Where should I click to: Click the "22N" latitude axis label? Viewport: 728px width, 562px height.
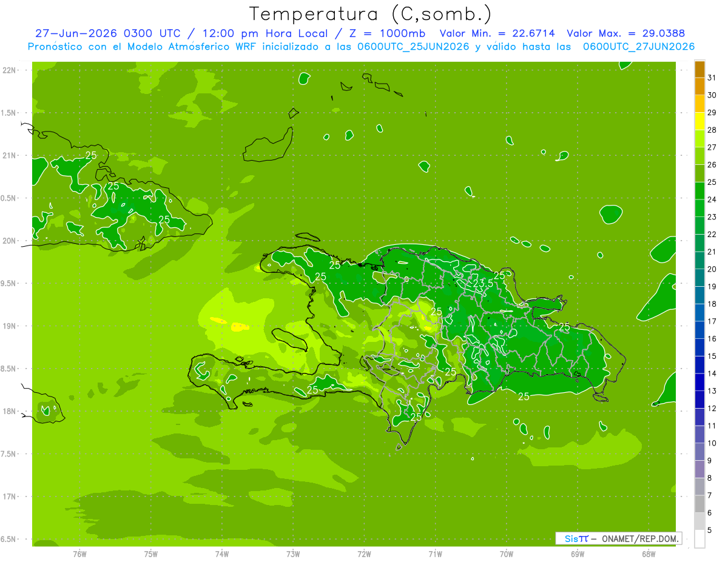[x=10, y=70]
